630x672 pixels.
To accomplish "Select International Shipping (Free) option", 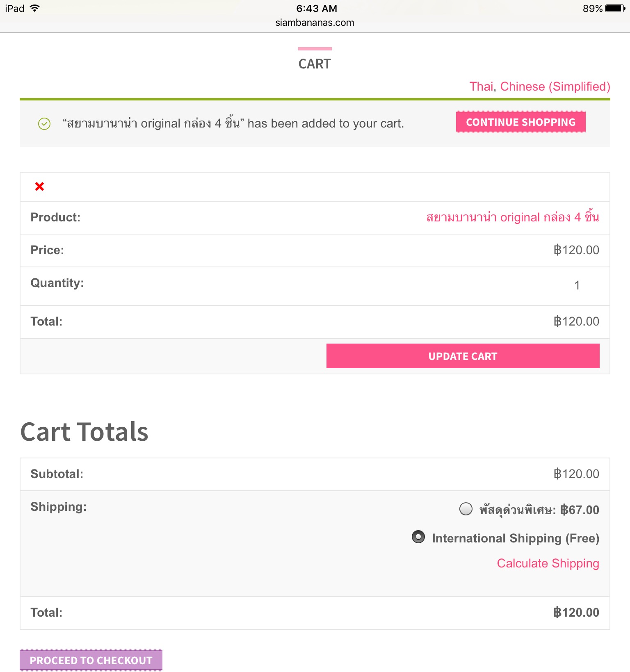I will pos(418,537).
